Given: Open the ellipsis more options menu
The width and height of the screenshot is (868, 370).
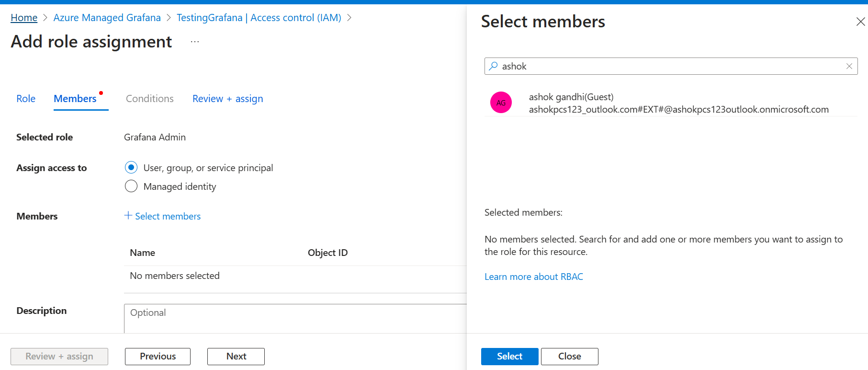Looking at the screenshot, I should click(194, 42).
